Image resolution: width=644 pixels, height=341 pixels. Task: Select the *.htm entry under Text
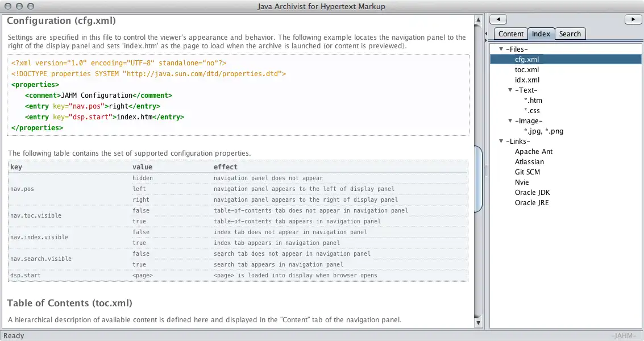(533, 101)
